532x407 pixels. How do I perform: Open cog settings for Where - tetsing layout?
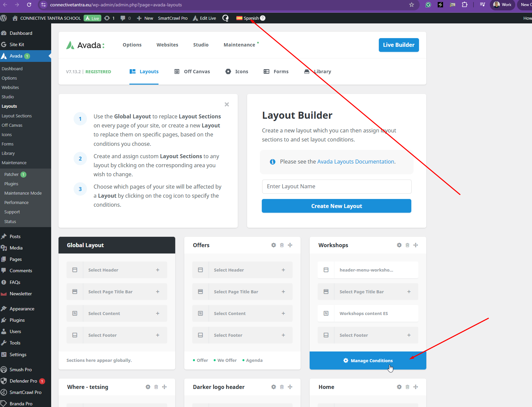148,387
